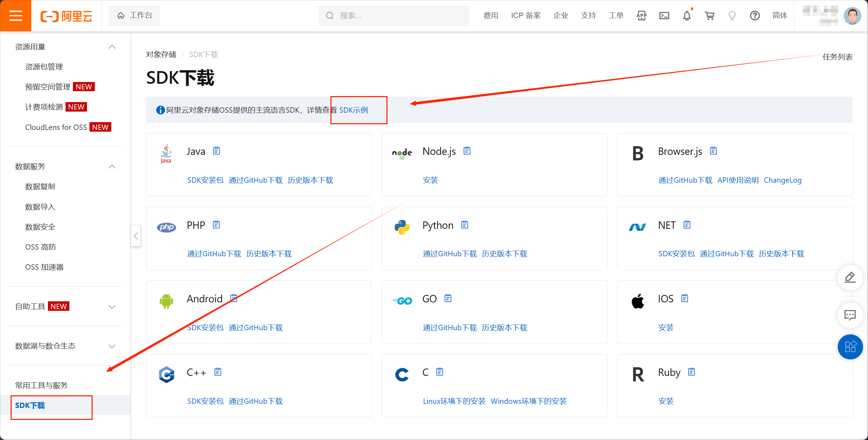
Task: Select 数据复制 in sidebar
Action: (x=40, y=186)
